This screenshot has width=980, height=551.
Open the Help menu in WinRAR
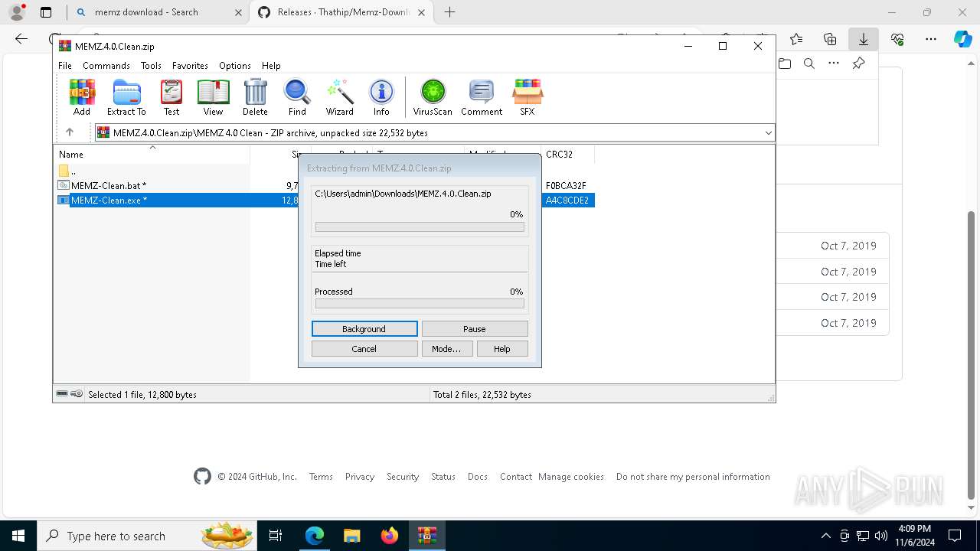click(x=271, y=66)
